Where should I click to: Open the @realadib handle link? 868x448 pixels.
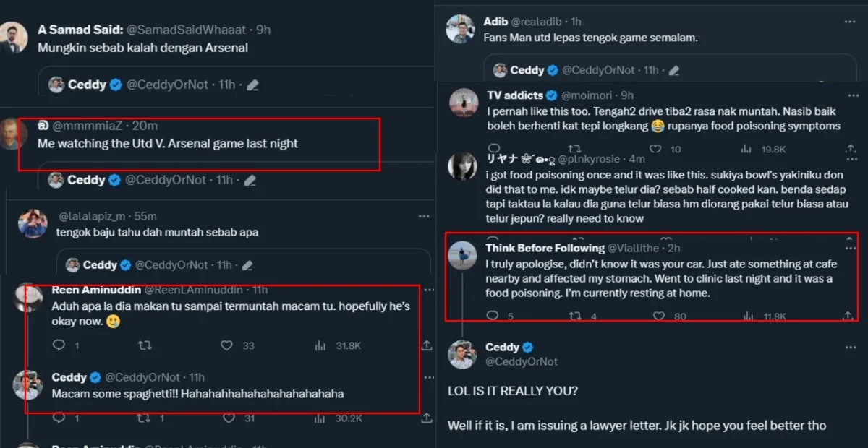pos(536,22)
